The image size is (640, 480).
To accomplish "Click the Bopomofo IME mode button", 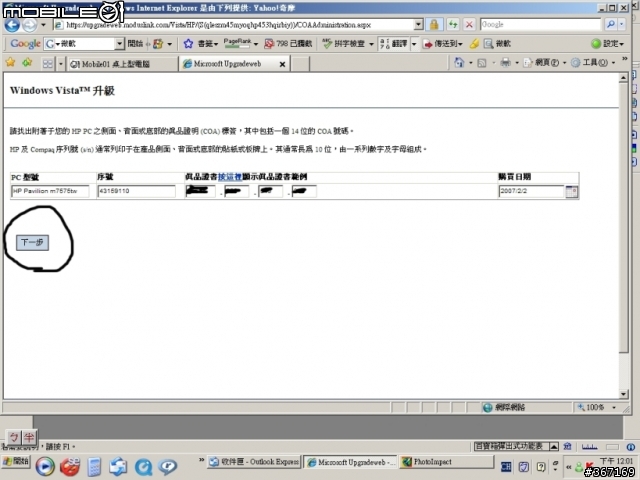I will click(14, 438).
